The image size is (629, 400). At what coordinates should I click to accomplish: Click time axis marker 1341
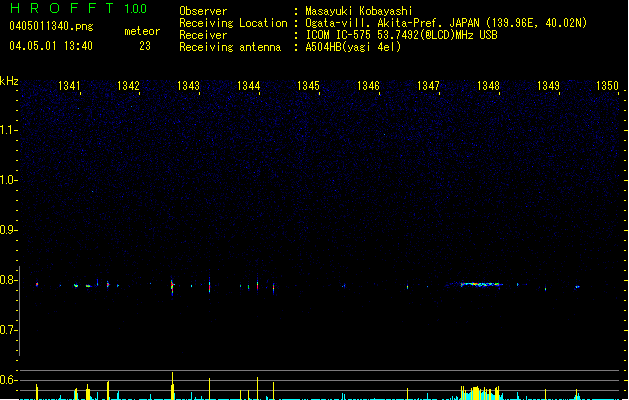pos(69,86)
